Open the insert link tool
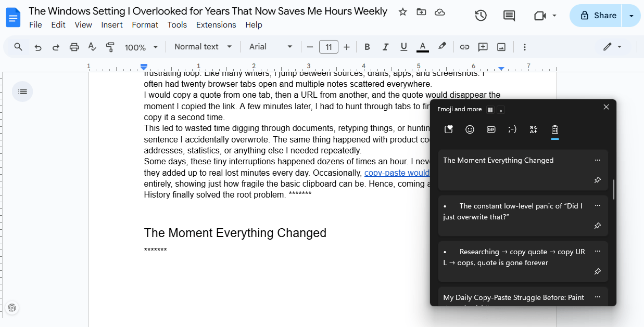 pos(464,47)
